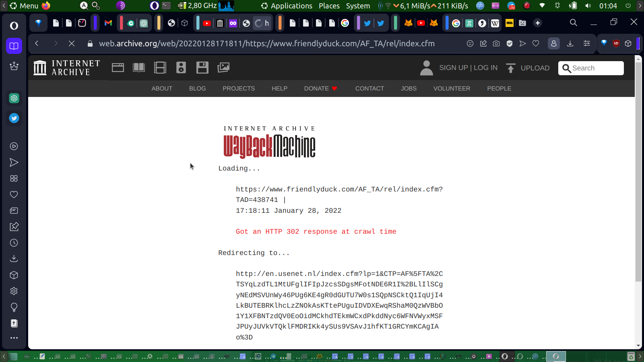
Task: Open the Opera main menu logo
Action: 14,26
